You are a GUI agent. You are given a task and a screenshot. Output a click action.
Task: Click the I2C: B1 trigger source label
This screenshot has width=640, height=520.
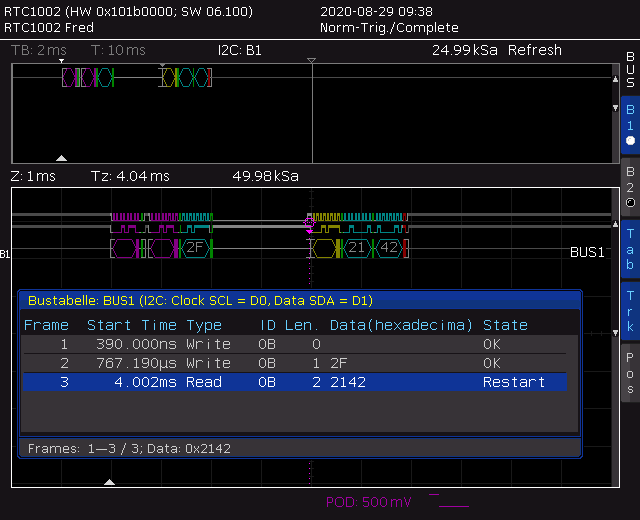tap(240, 50)
